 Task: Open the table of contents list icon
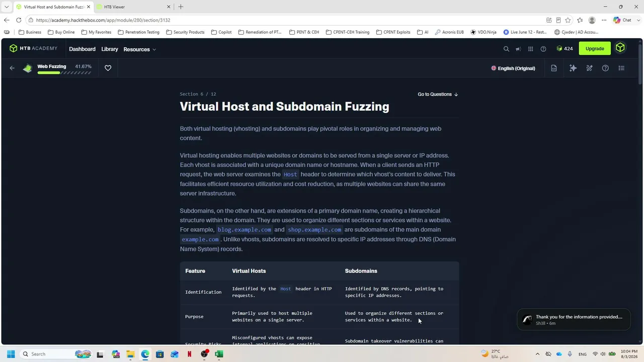pyautogui.click(x=621, y=68)
